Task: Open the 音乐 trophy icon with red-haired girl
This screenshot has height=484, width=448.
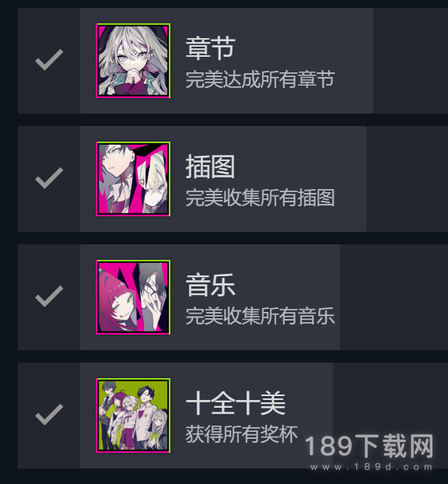Action: [x=133, y=297]
